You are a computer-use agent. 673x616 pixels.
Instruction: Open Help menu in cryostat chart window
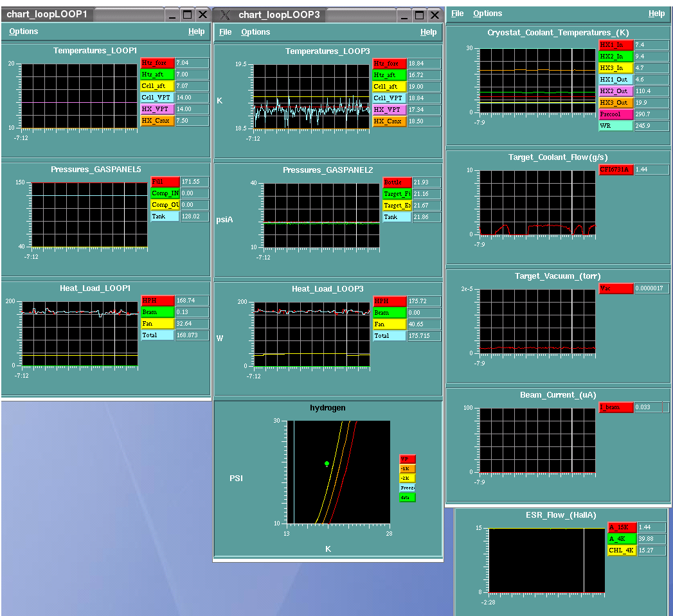coord(656,13)
